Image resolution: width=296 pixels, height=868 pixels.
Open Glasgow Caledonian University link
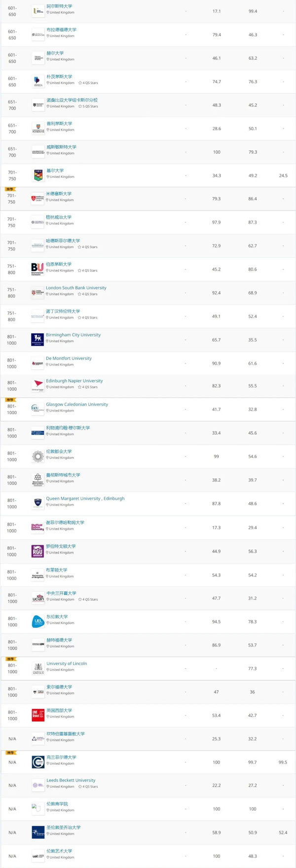click(77, 404)
